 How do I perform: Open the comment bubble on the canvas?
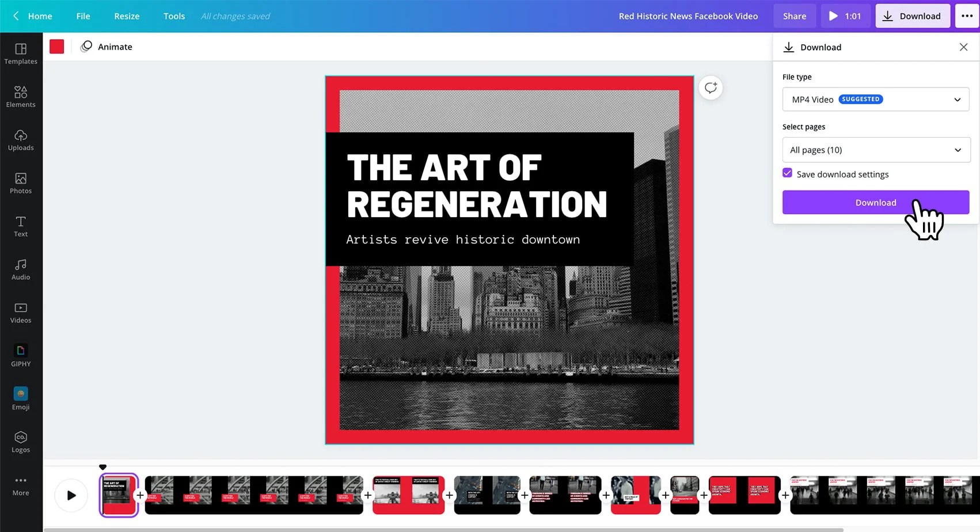[710, 88]
